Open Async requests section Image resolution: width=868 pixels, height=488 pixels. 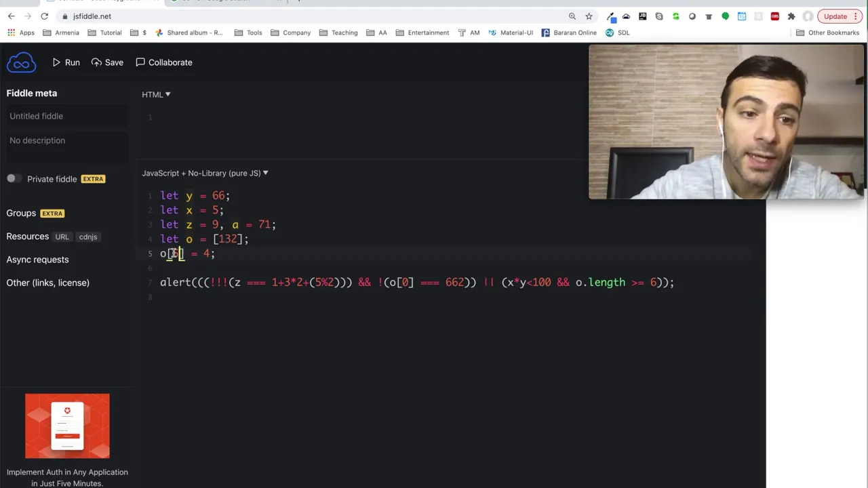[37, 260]
